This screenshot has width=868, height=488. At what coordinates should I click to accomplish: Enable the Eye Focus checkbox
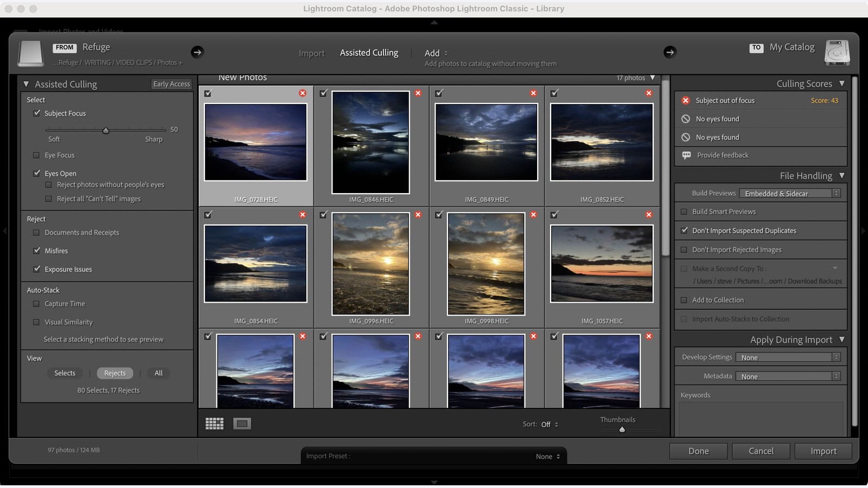[36, 155]
